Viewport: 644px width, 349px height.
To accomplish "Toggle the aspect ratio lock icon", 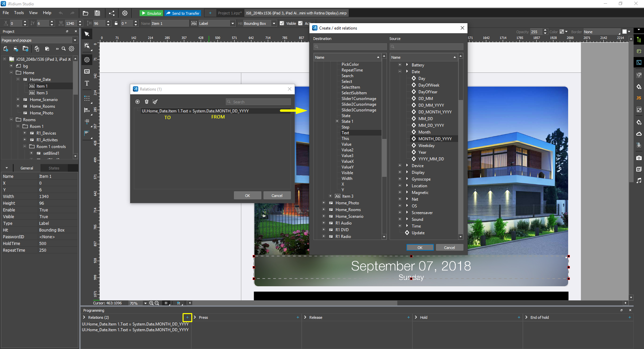I will pos(116,23).
